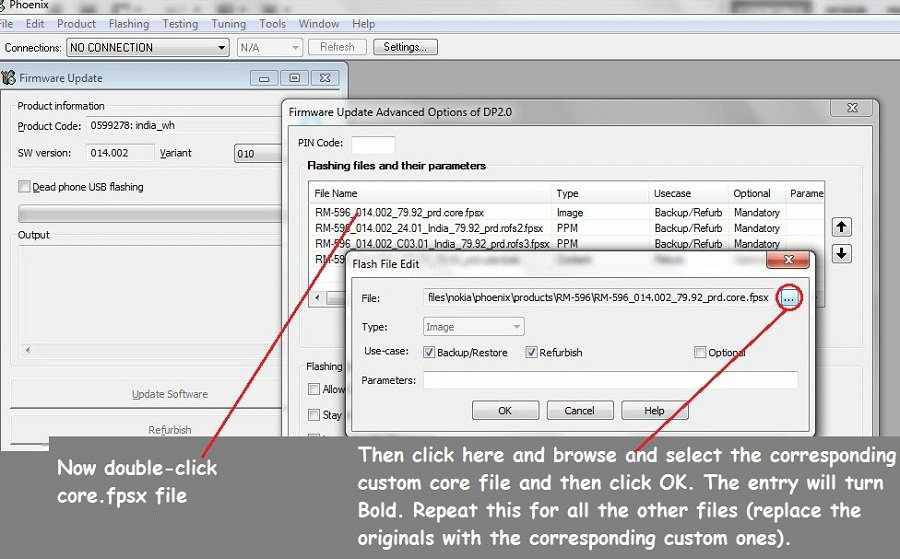Open the Edit menu
Screen dimensions: 900x559
click(35, 24)
